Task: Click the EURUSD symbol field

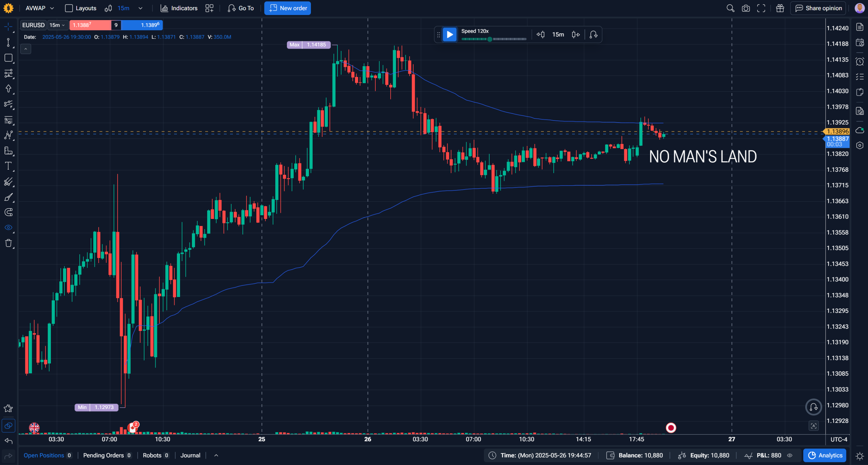Action: (33, 25)
